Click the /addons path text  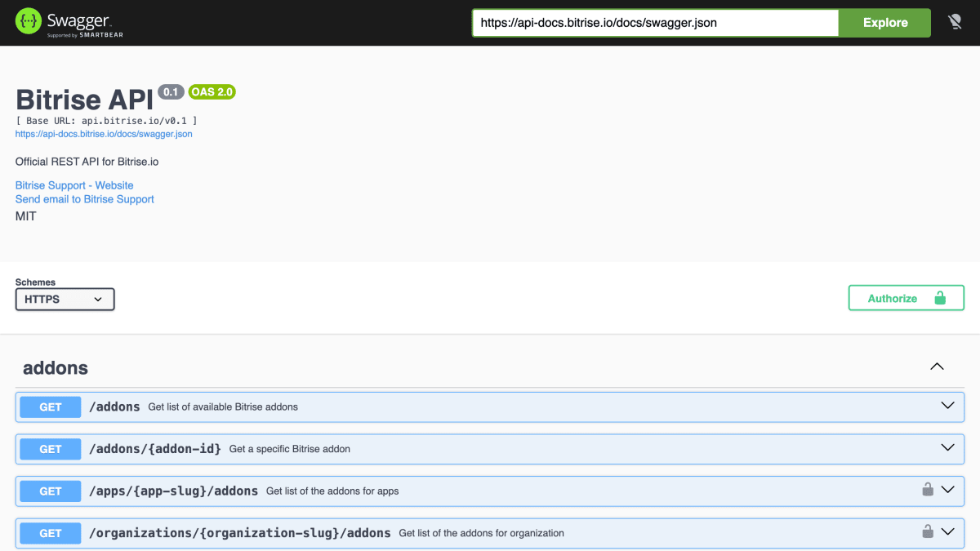(x=114, y=407)
